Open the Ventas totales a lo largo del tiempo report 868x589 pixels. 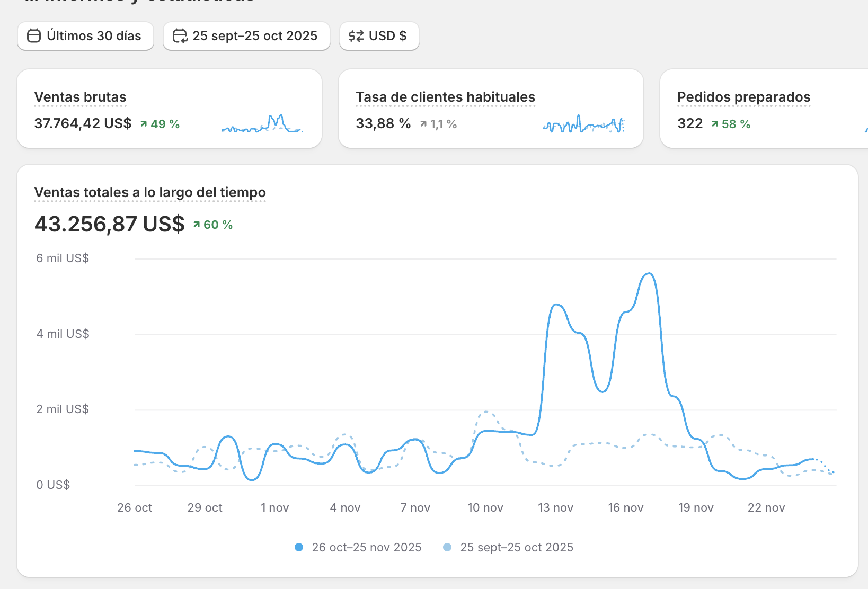click(150, 192)
